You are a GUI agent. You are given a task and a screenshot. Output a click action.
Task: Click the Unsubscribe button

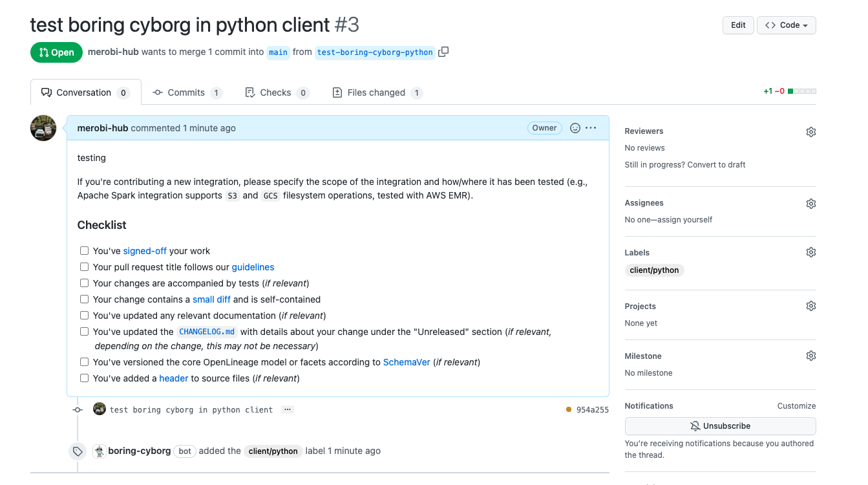click(x=720, y=426)
